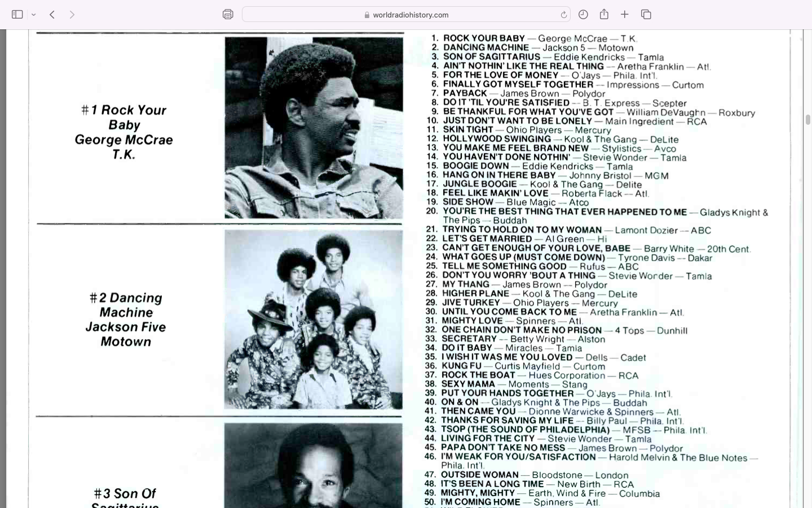Click chart entry 'SEXY MAMA'
This screenshot has height=508, width=812.
pos(468,384)
